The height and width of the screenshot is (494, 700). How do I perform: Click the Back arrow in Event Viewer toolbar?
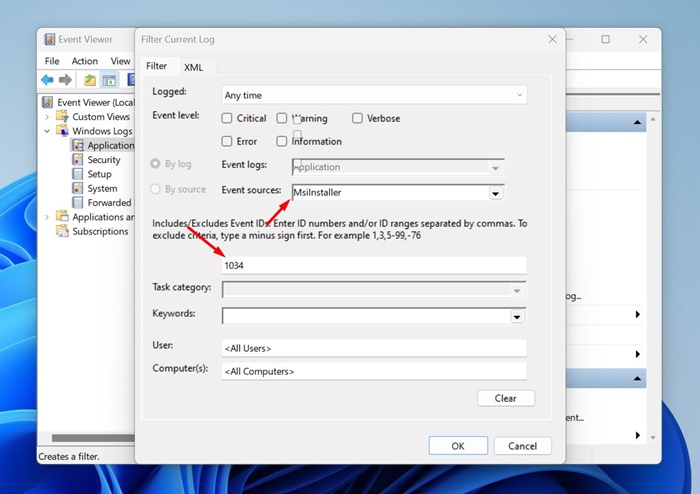click(x=47, y=80)
